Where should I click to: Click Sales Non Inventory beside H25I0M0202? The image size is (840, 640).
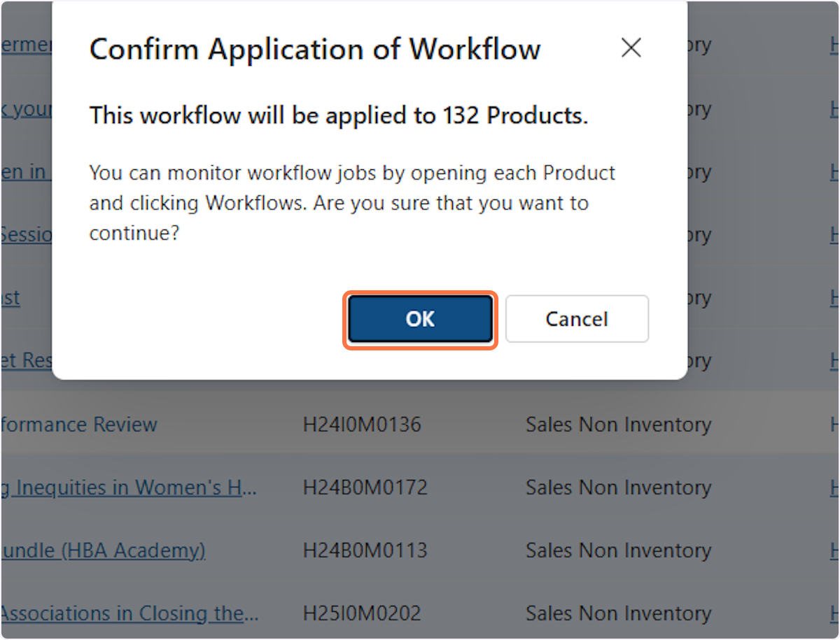618,613
